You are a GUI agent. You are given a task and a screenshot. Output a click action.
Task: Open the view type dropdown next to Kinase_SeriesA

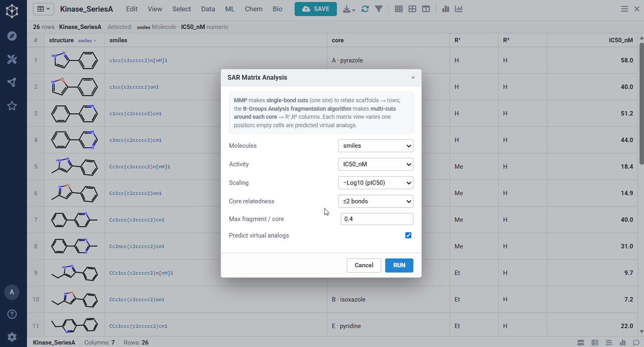[x=43, y=9]
